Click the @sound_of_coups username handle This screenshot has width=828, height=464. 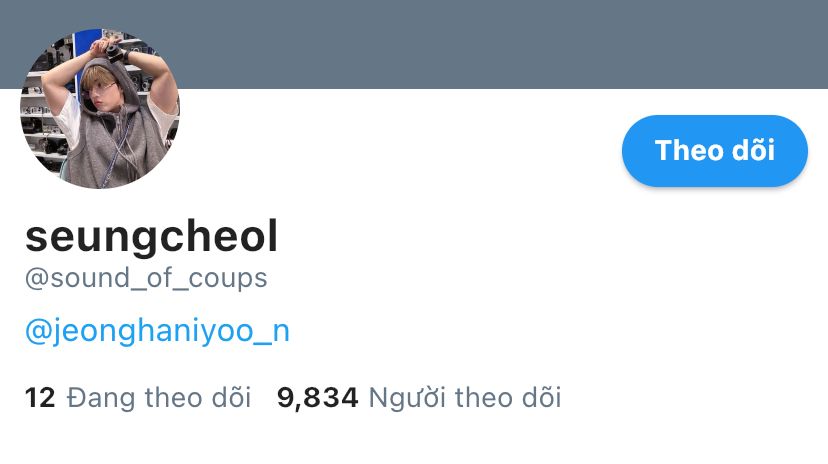click(146, 278)
